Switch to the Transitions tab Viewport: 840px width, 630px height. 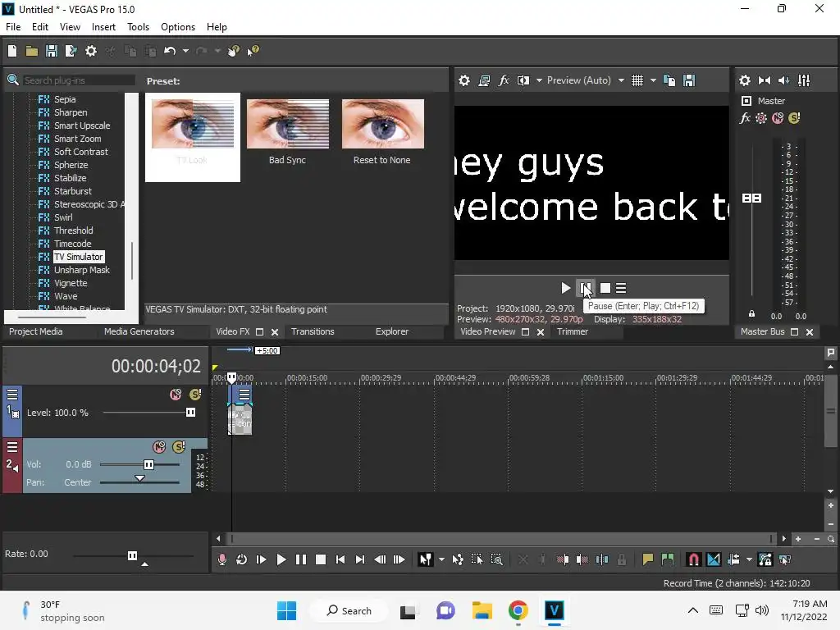click(x=313, y=331)
